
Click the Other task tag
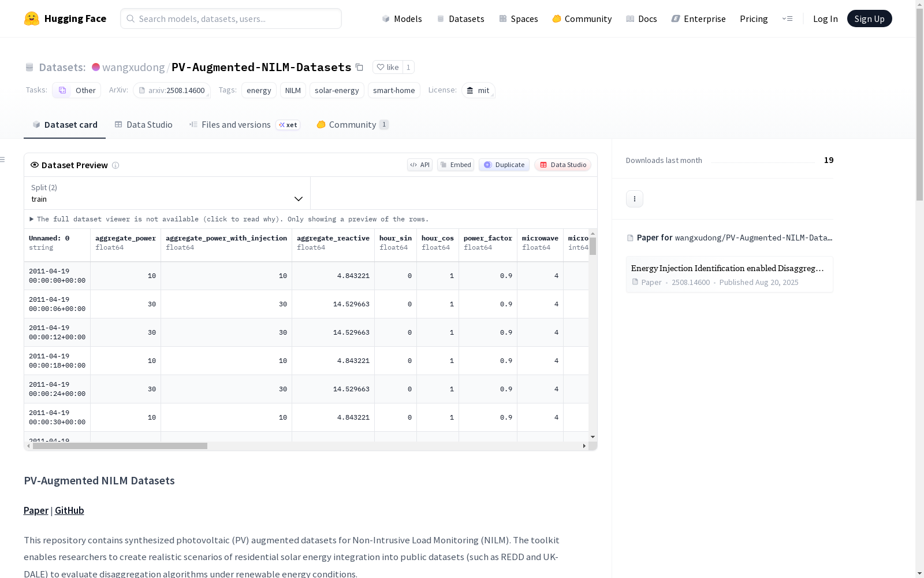tap(77, 90)
